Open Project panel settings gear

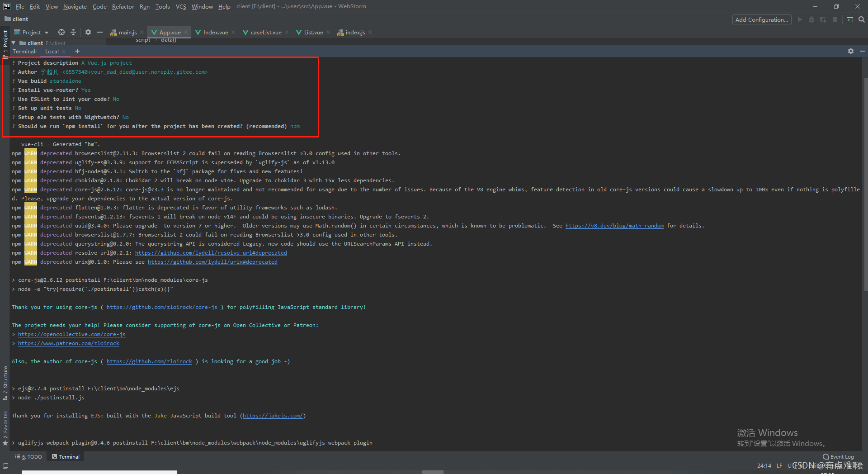point(88,32)
